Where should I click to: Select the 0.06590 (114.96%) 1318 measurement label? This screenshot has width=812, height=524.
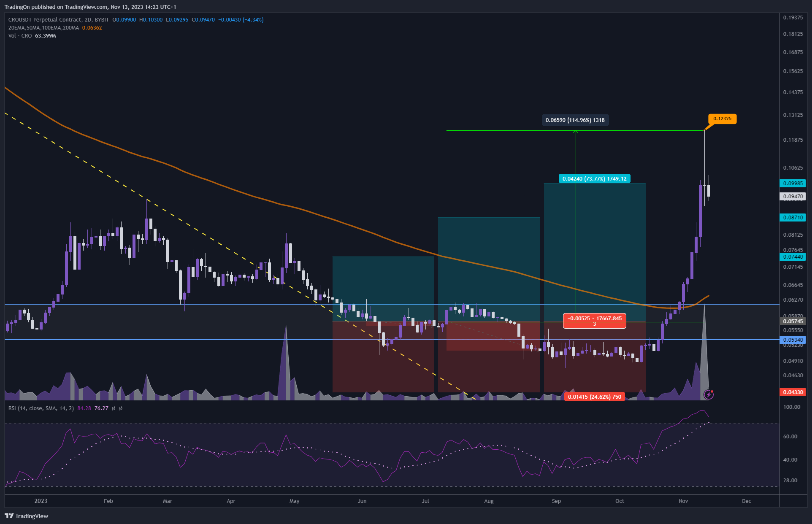[x=575, y=120]
